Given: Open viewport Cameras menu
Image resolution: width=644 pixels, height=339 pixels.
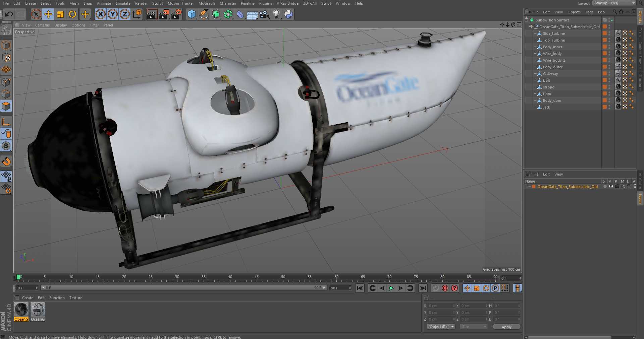Looking at the screenshot, I should pos(42,25).
